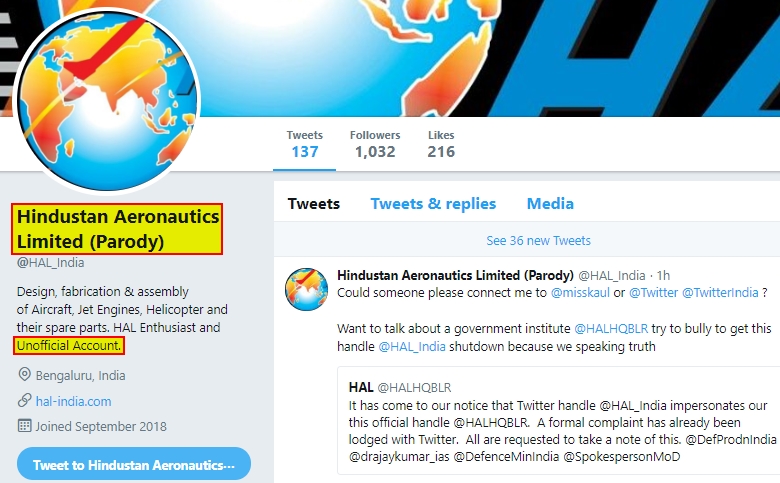Click the link chain icon beside hal-india.com
Screen dimensions: 780x483
coord(24,400)
